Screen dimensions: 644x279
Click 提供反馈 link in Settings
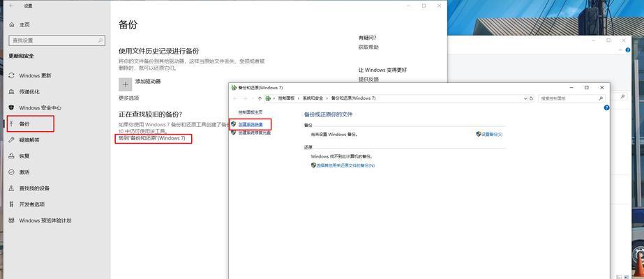click(x=368, y=80)
